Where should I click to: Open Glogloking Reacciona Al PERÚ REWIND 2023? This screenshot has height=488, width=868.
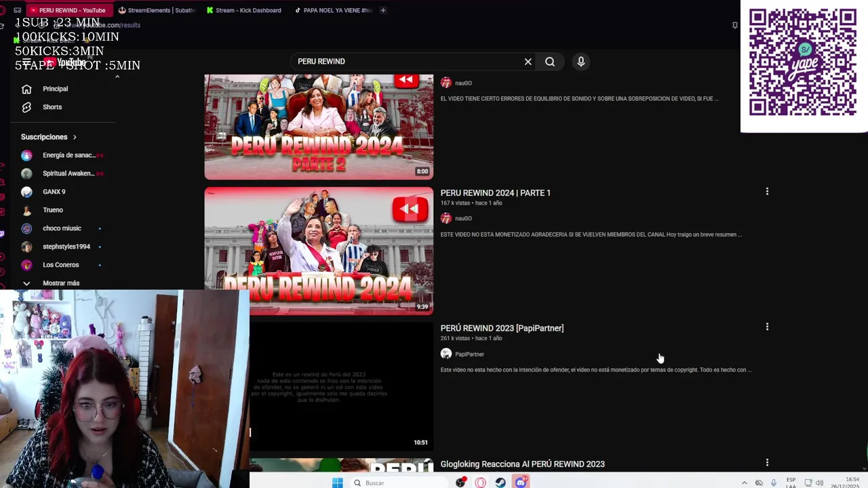522,464
